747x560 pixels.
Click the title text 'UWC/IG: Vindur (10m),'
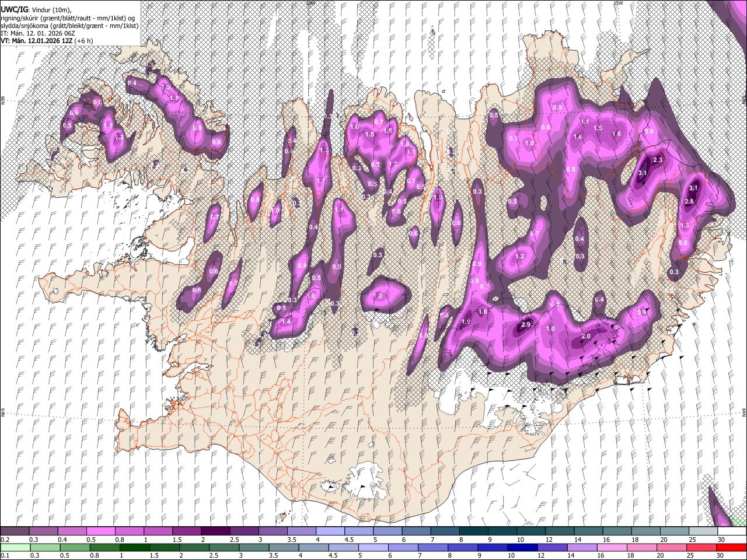pyautogui.click(x=36, y=10)
